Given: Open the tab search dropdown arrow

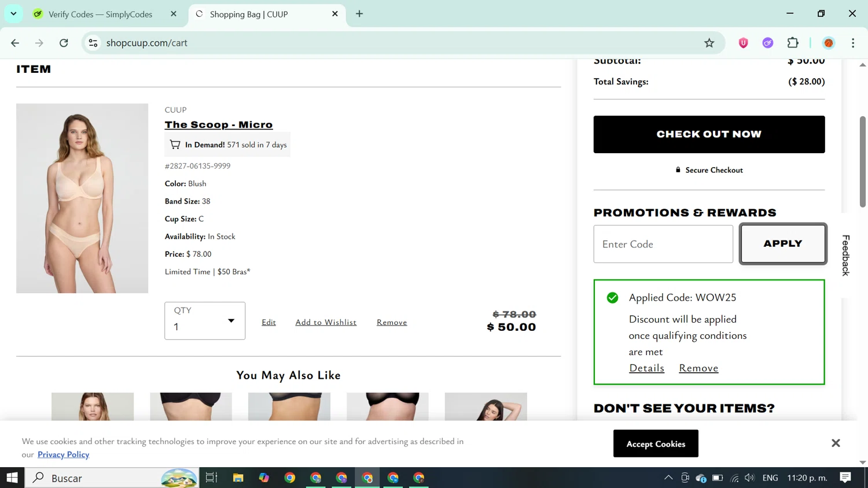Looking at the screenshot, I should (x=13, y=14).
